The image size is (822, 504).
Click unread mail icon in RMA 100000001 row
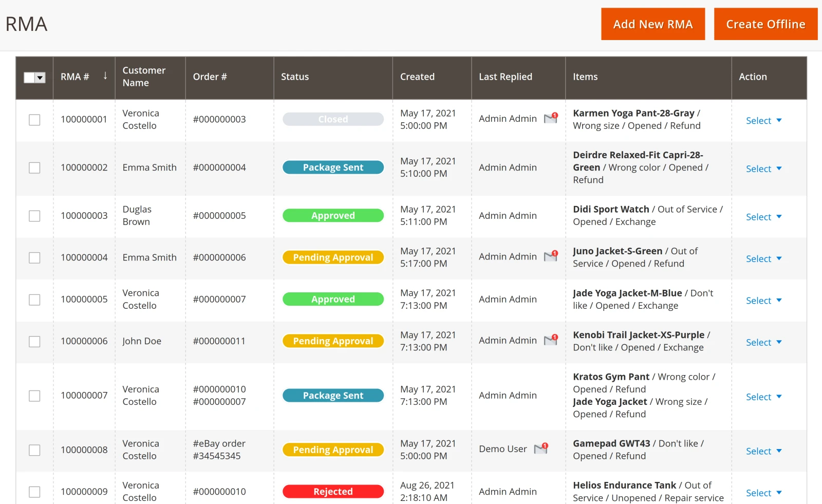[x=550, y=118]
